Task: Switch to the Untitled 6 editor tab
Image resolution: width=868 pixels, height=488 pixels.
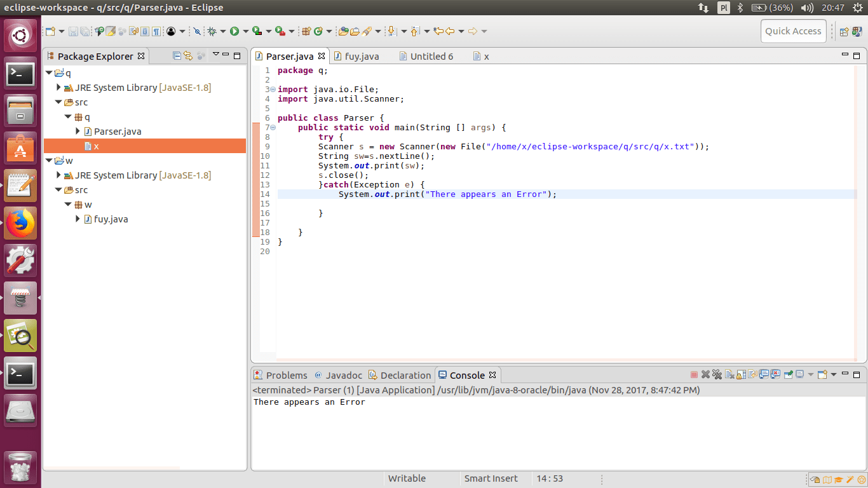Action: pos(426,56)
